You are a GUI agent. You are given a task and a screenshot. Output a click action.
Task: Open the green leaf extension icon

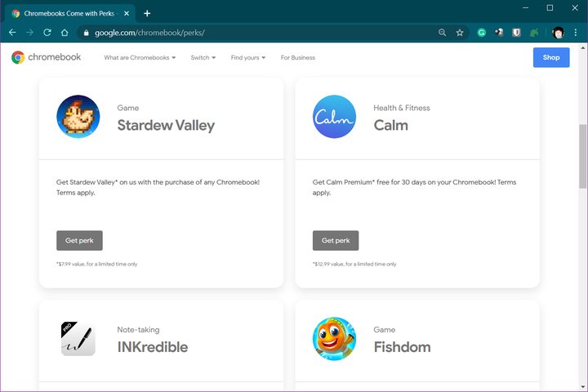pos(534,33)
